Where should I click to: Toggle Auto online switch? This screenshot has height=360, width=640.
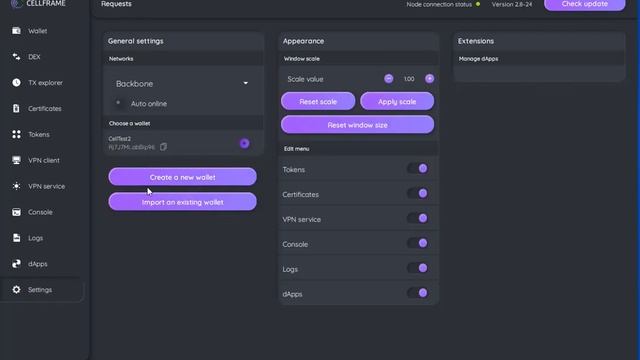pos(118,103)
